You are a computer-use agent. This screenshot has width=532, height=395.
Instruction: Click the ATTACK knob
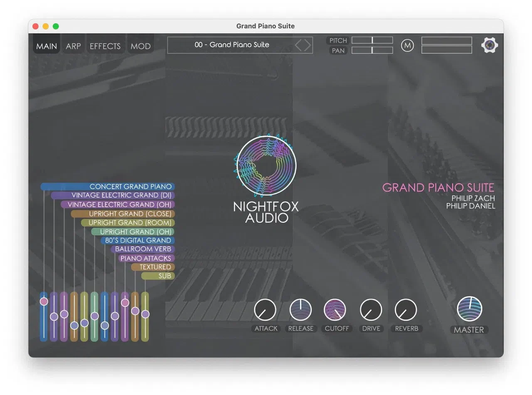[x=265, y=310]
